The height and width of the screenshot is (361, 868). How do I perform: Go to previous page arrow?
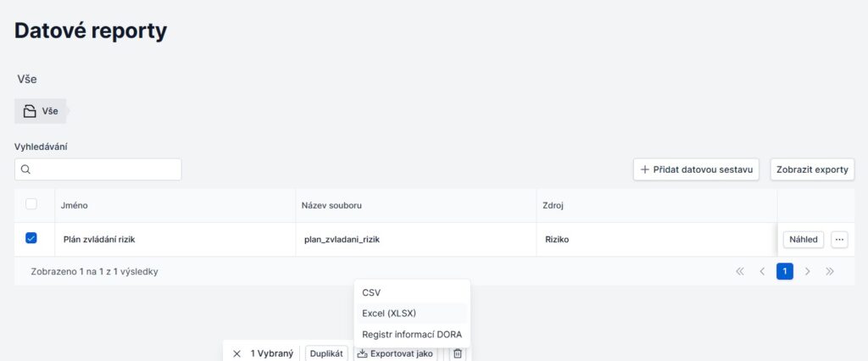[762, 271]
